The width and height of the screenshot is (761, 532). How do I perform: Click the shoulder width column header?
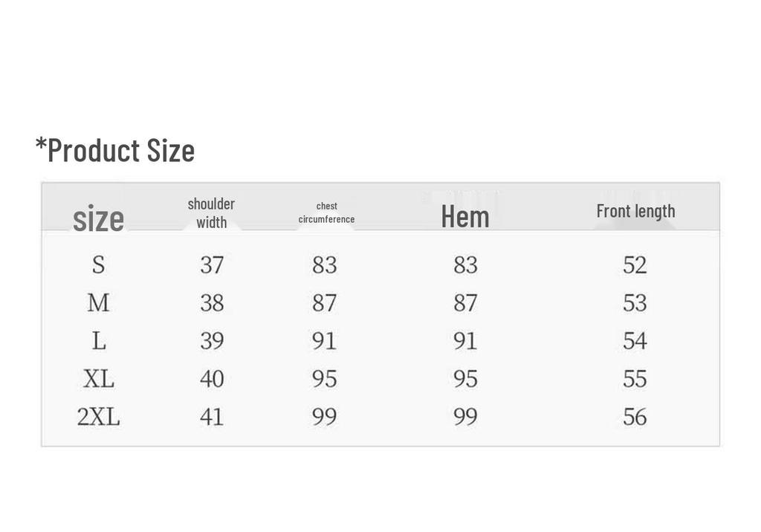coord(211,213)
